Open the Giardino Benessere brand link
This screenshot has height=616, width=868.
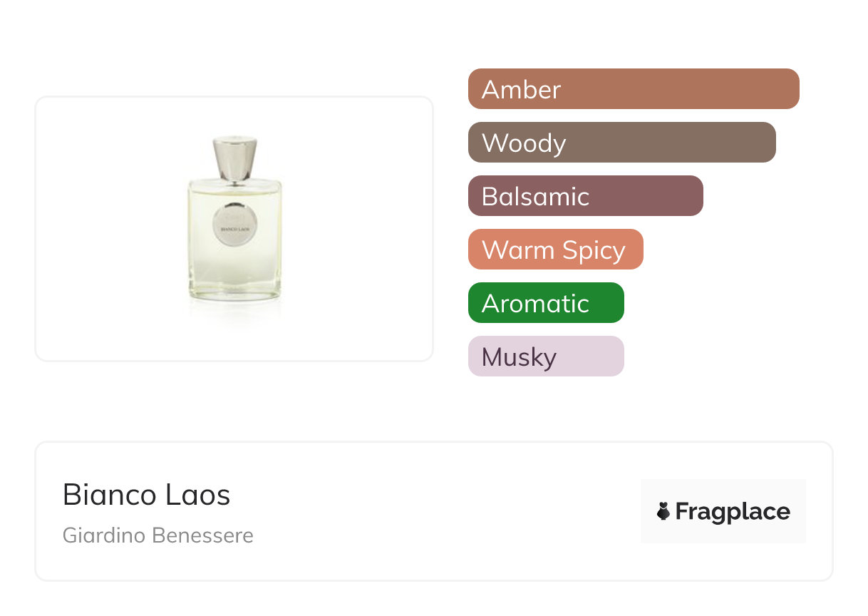point(157,535)
